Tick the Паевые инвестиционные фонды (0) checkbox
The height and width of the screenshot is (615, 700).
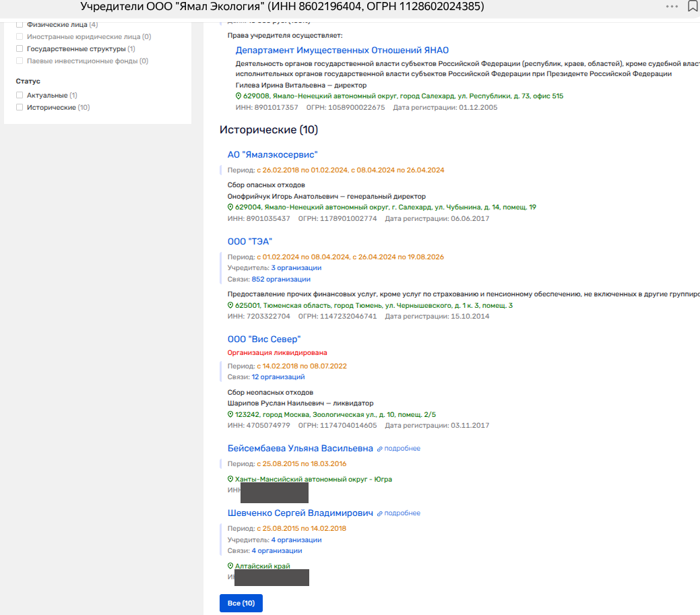(x=19, y=61)
